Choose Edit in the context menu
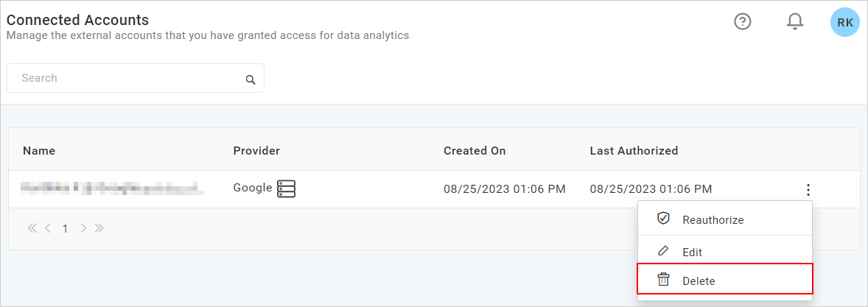Viewport: 868px width, 307px height. 692,252
